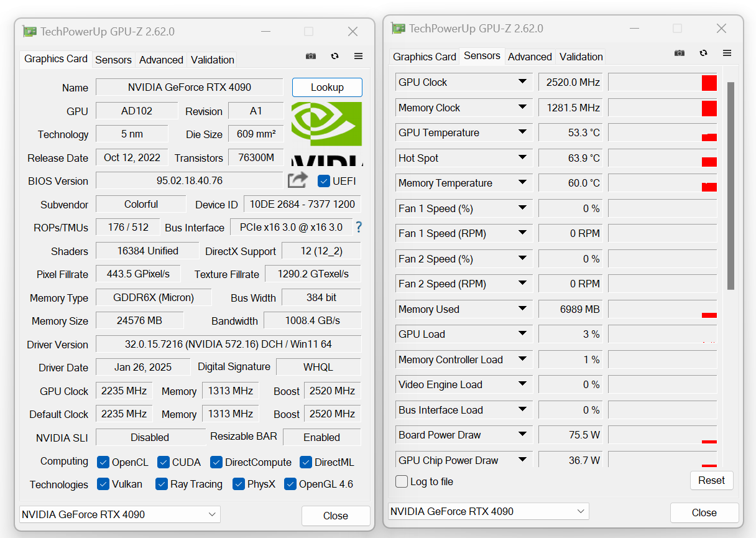Click the Lookup button
Viewport: 756px width, 538px height.
click(x=327, y=87)
